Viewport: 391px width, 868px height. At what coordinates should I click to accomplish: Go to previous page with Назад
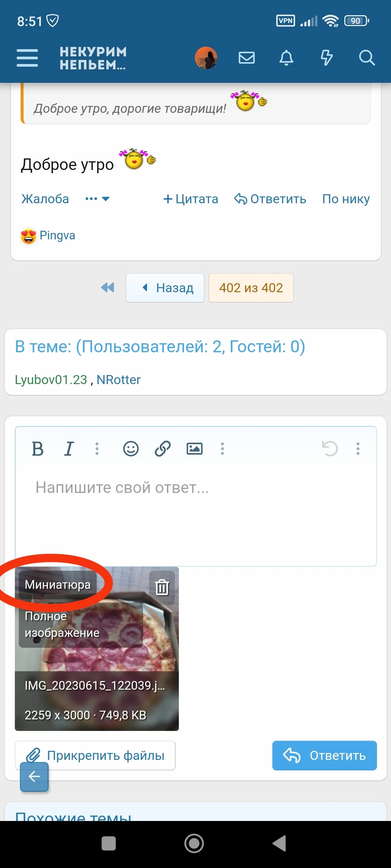point(165,288)
